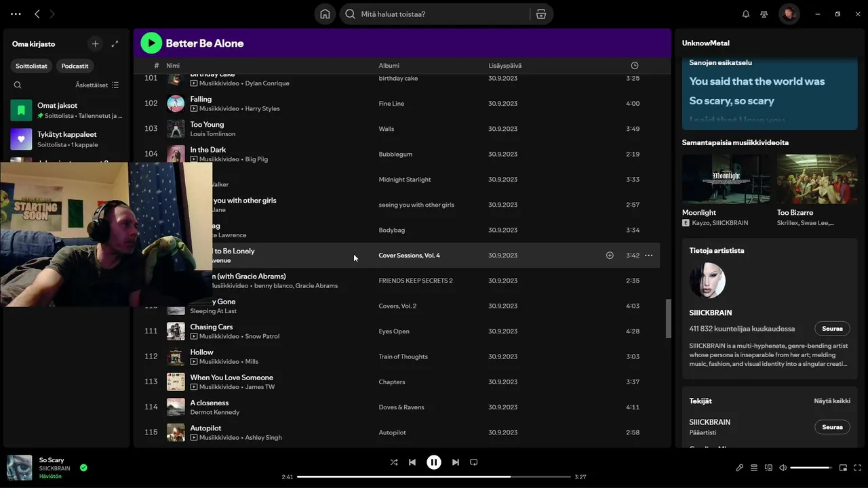The height and width of the screenshot is (488, 868).
Task: Open Tykätyt kappaleet playlist
Action: 66,139
